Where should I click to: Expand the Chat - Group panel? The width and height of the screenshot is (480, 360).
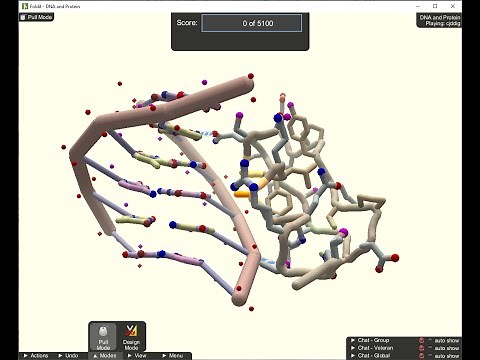click(x=370, y=340)
